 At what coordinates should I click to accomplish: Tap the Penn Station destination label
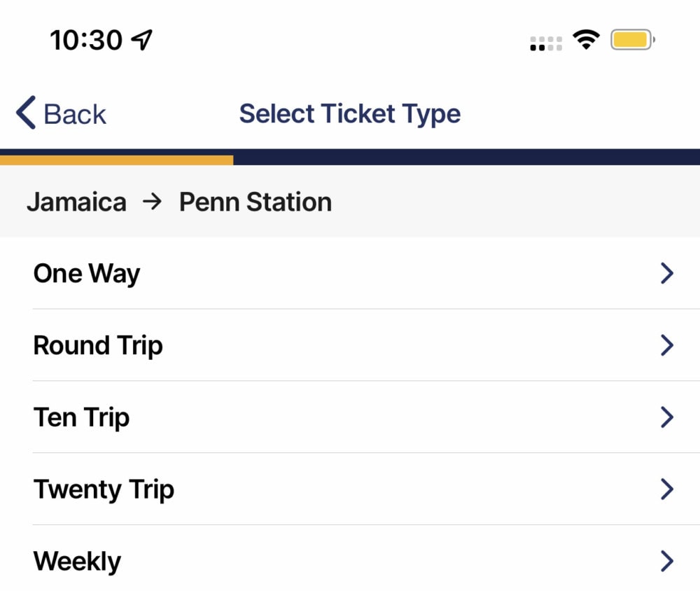click(x=255, y=202)
